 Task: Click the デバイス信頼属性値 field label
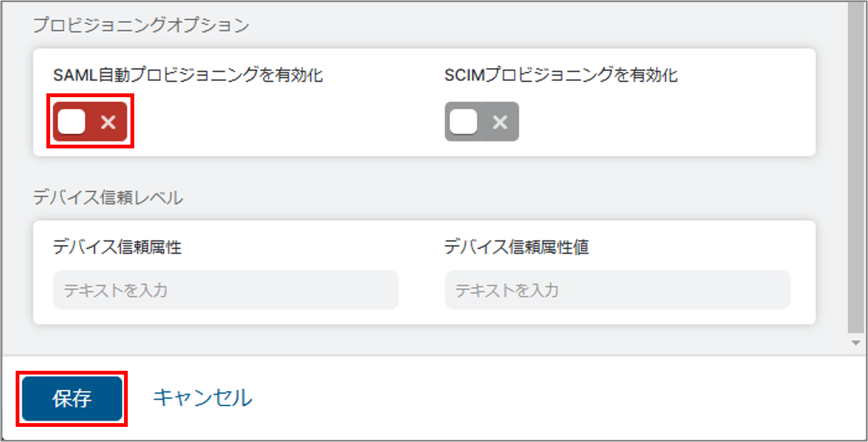[516, 247]
